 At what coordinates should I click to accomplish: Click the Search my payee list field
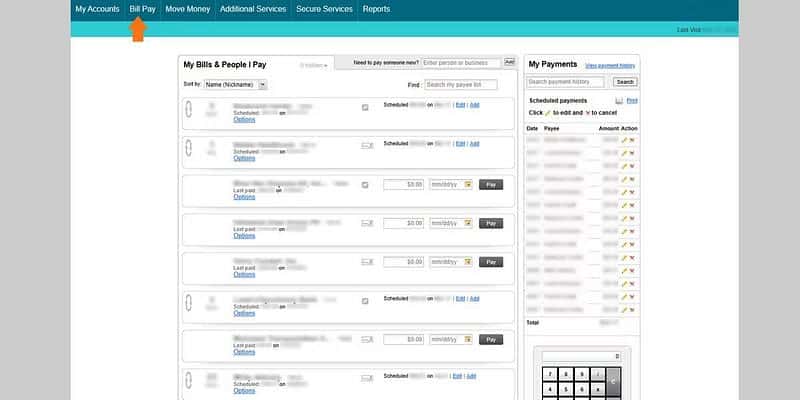coord(468,85)
